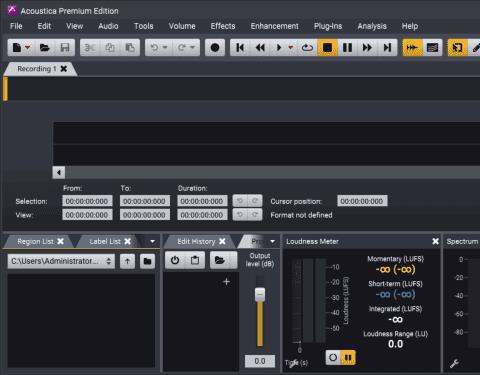The image size is (480, 375).
Task: Close the Region List tab
Action: (x=60, y=241)
